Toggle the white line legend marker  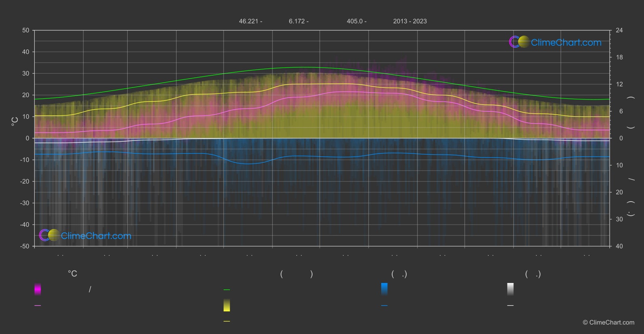511,306
